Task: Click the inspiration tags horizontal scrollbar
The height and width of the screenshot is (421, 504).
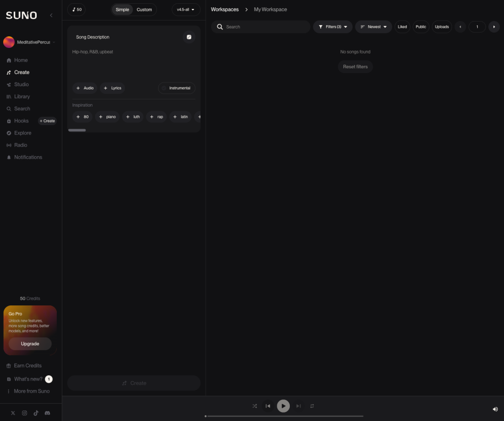Action: (77, 130)
